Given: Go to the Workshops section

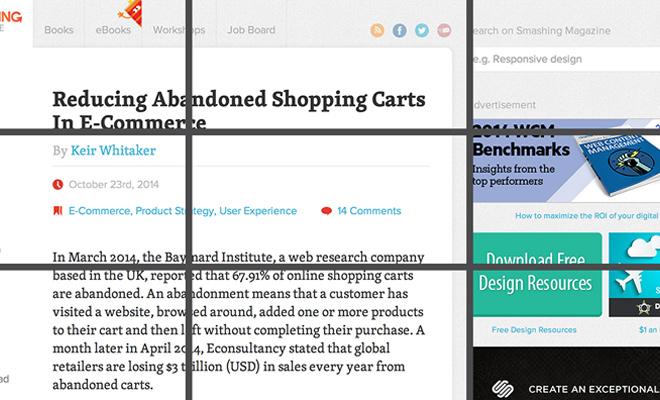Looking at the screenshot, I should 176,30.
